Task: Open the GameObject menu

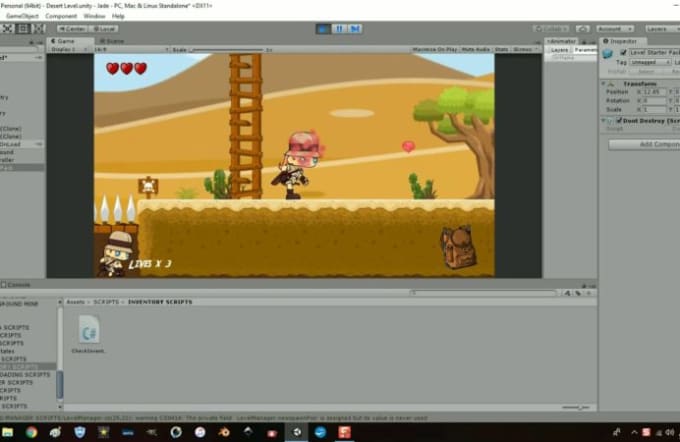Action: coord(22,16)
